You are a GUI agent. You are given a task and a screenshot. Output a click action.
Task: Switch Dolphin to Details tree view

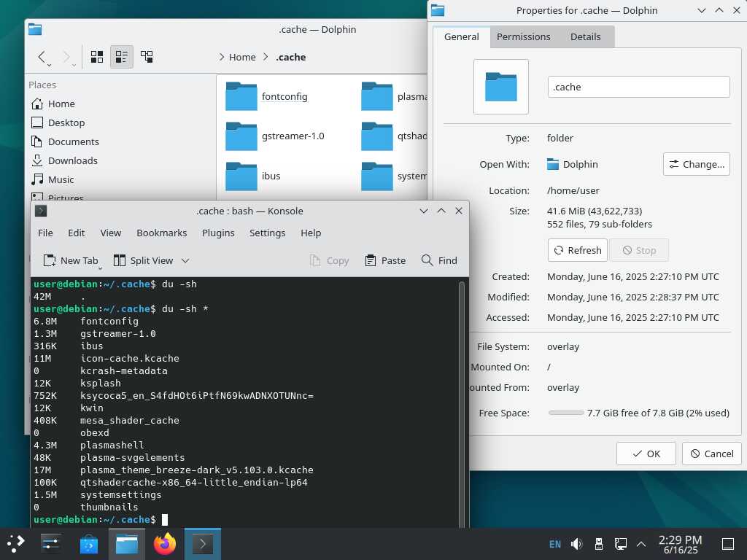pyautogui.click(x=147, y=57)
